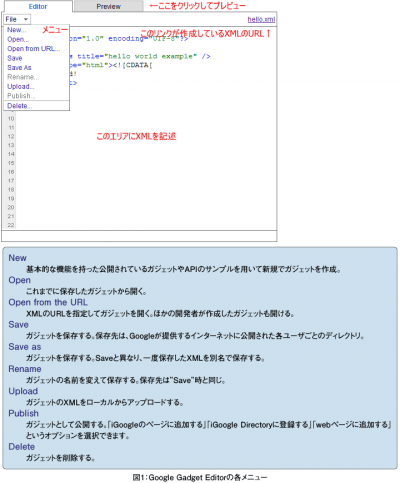Click Save in the File menu

[x=15, y=58]
